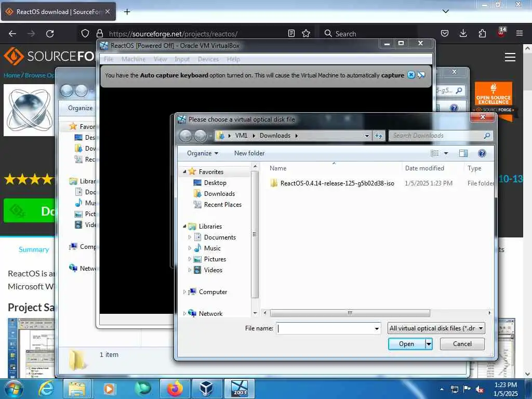Change view mode icon in file dialog
This screenshot has height=399, width=532.
pyautogui.click(x=435, y=153)
